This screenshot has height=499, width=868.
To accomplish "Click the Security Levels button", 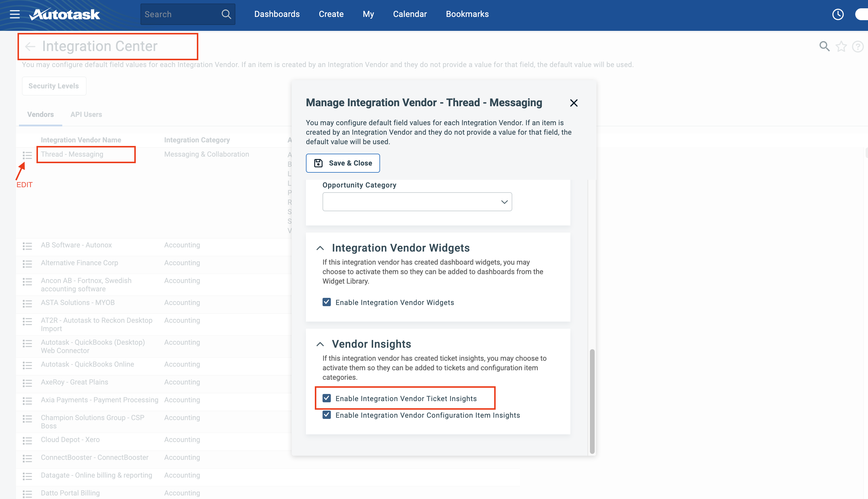I will pos(54,86).
